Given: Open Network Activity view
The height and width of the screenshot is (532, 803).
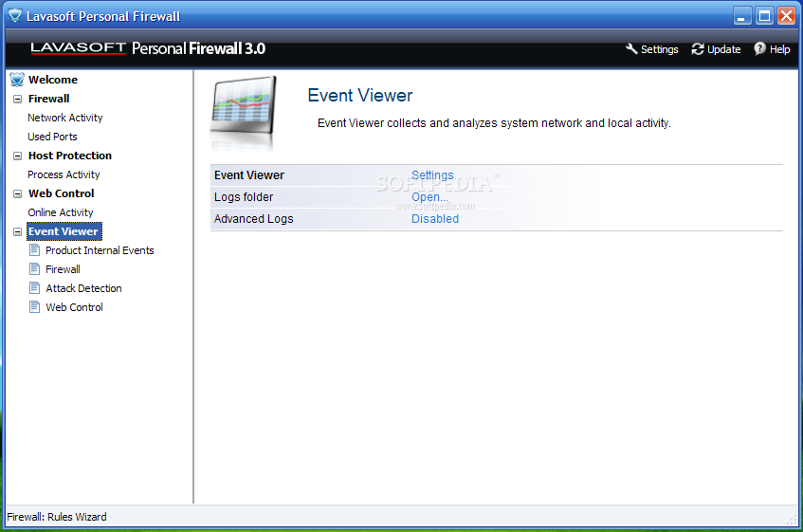Looking at the screenshot, I should click(x=65, y=118).
